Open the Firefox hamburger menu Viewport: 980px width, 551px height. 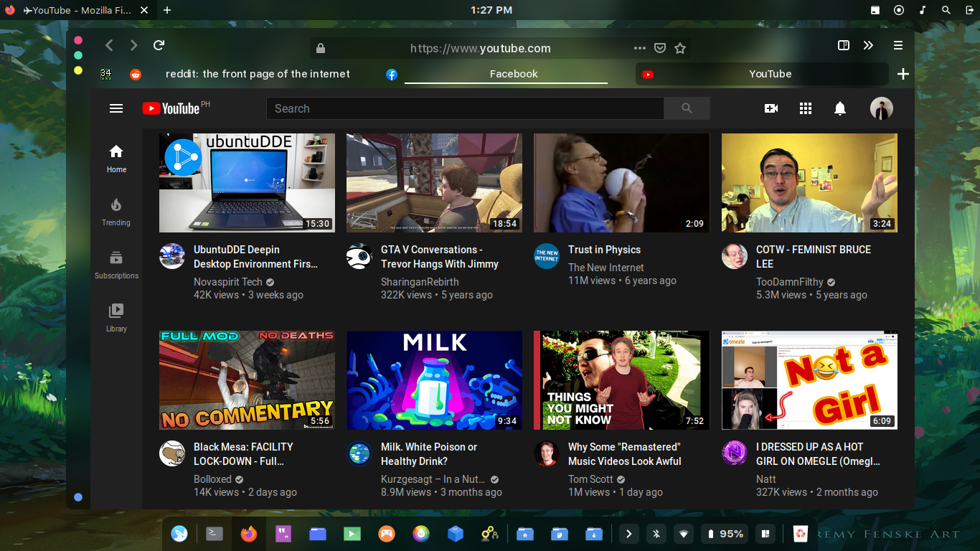pyautogui.click(x=897, y=45)
